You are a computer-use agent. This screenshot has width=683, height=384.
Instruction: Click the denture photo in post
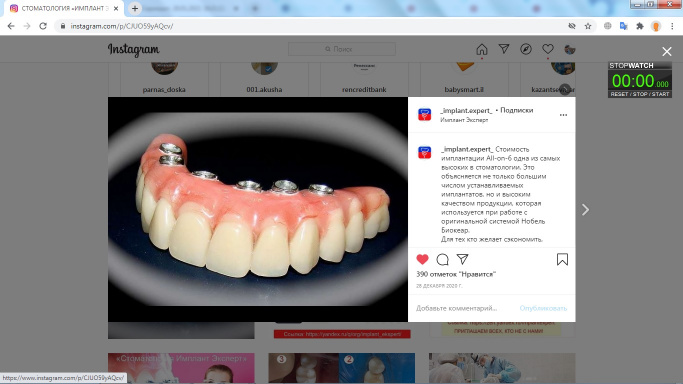pos(258,209)
